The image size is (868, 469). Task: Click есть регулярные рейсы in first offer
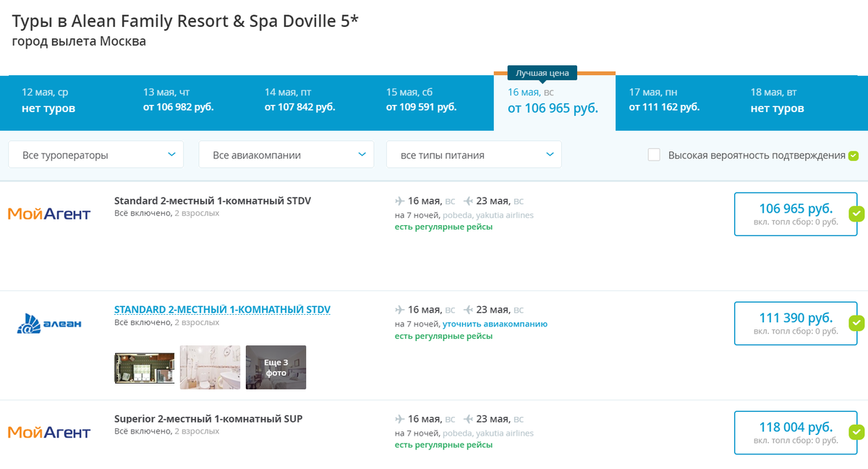click(443, 227)
